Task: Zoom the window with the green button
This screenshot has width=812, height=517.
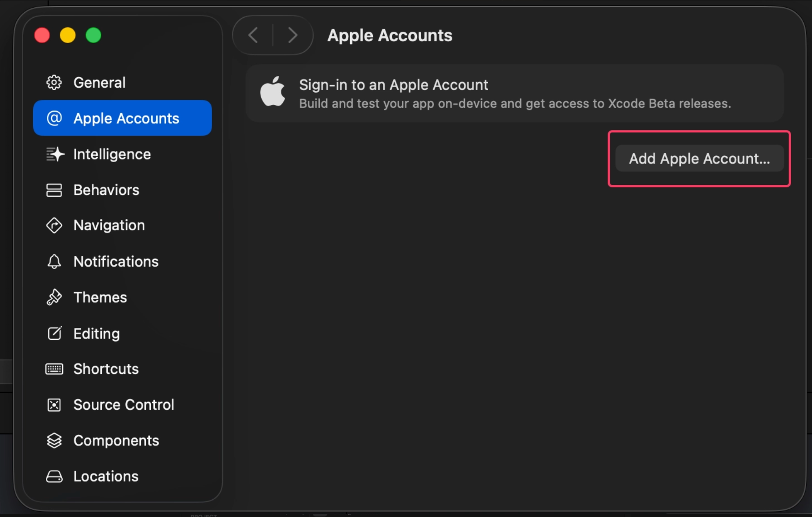Action: 94,35
